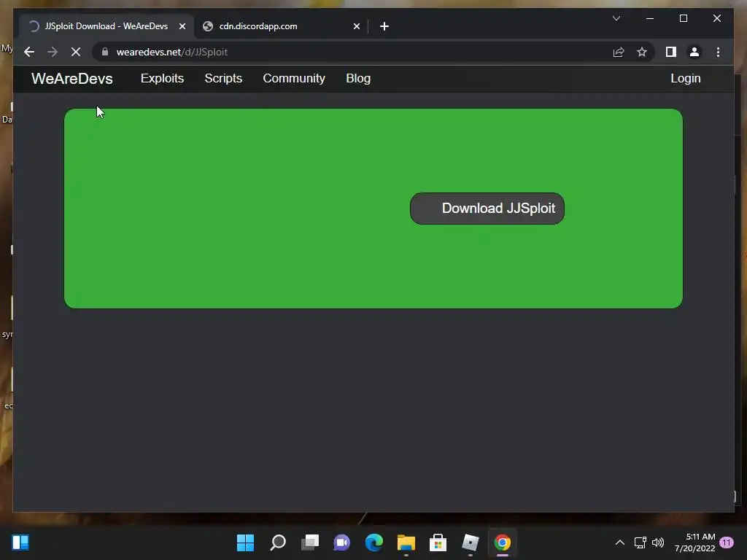Maximize the Chrome window
Screen dimensions: 747x560
[x=683, y=18]
